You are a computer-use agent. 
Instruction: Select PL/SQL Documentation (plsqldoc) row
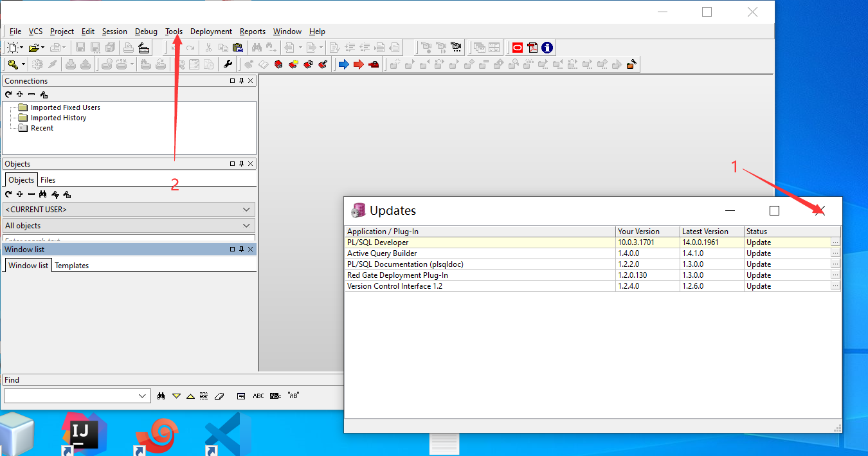click(593, 264)
